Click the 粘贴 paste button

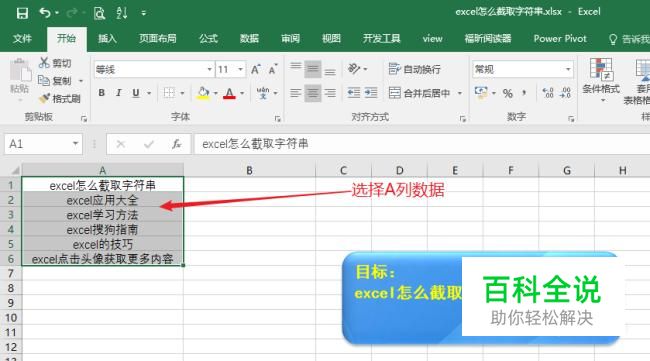click(x=19, y=76)
